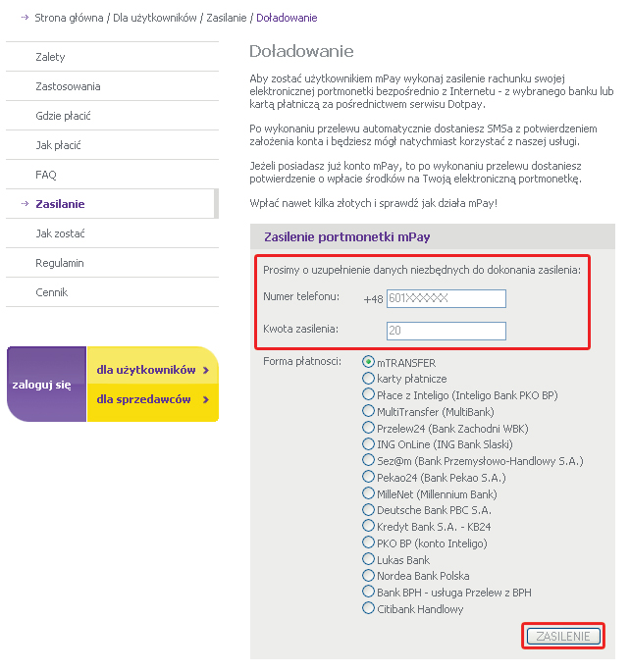Image resolution: width=630 pixels, height=672 pixels.
Task: Open the Zalety menu item
Action: [51, 57]
